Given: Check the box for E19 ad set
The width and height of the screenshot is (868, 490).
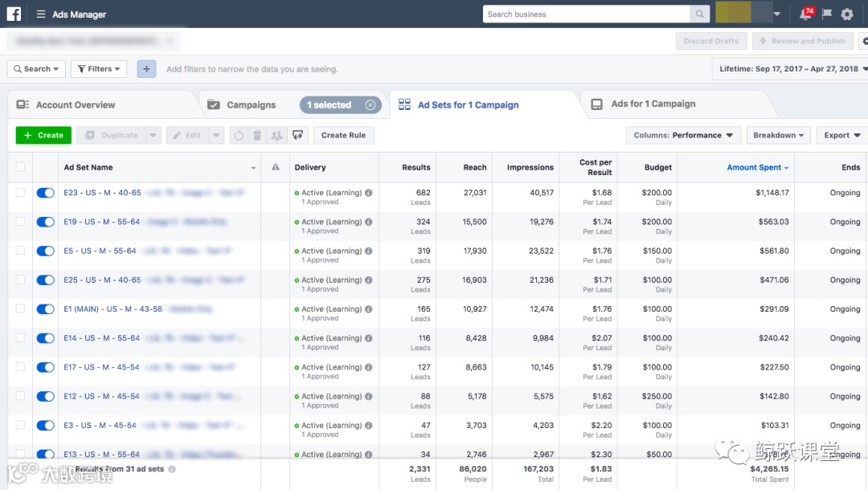Looking at the screenshot, I should [20, 221].
